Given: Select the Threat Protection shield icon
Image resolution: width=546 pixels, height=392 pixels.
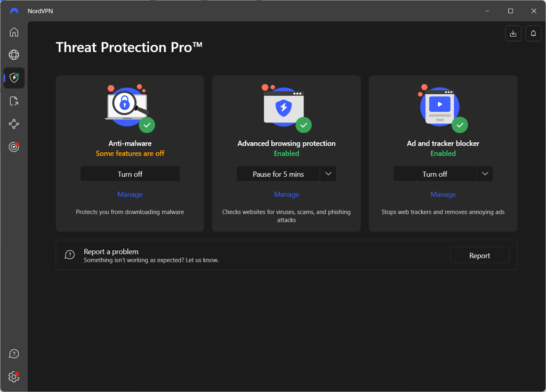Looking at the screenshot, I should pyautogui.click(x=14, y=78).
